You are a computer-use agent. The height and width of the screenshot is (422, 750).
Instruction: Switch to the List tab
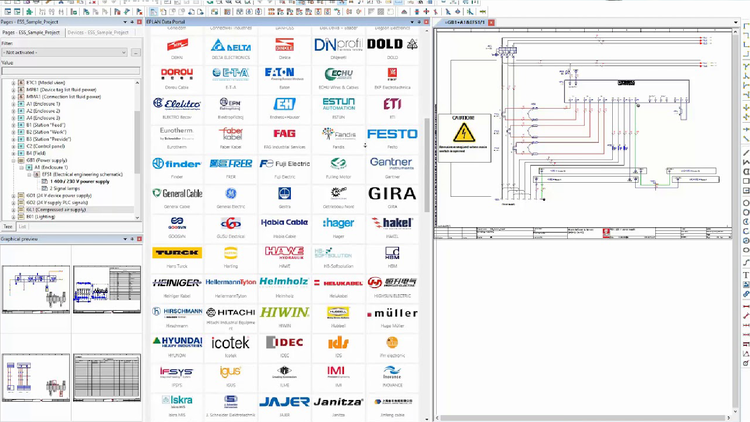tap(23, 227)
